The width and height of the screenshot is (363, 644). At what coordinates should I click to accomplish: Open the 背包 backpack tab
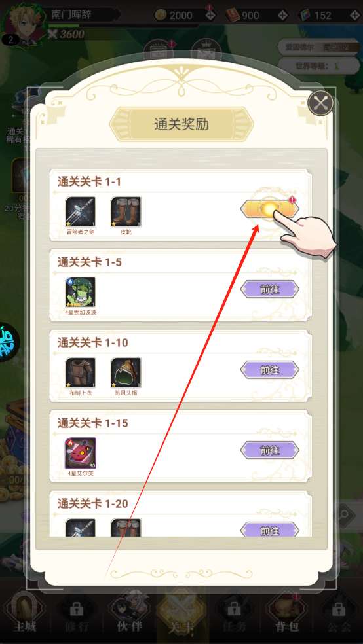coord(286,617)
